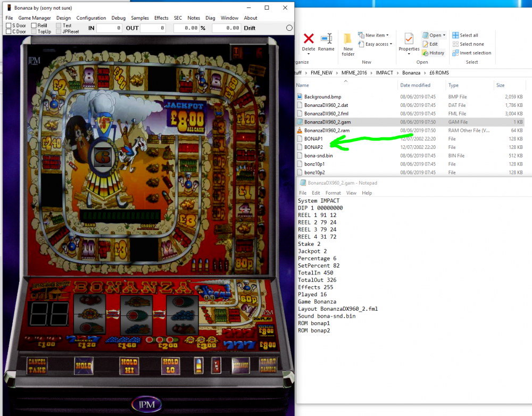
Task: Open the Diag menu in emulator
Action: 210,18
